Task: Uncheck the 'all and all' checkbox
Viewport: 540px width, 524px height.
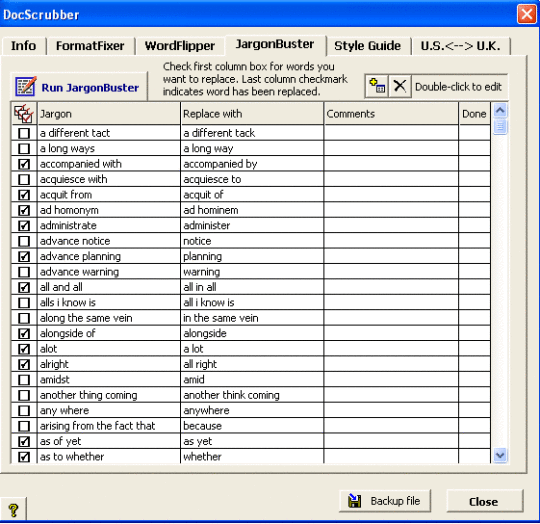Action: click(x=24, y=287)
